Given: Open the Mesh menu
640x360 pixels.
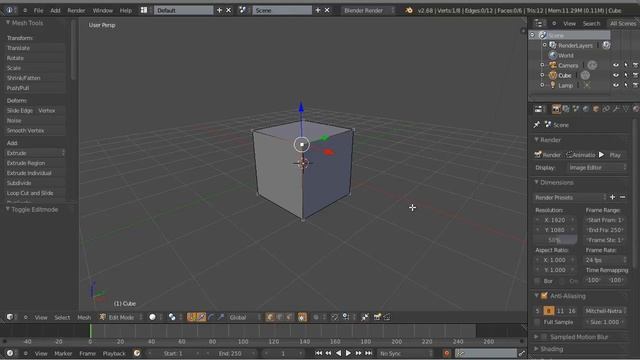Looking at the screenshot, I should (x=84, y=317).
